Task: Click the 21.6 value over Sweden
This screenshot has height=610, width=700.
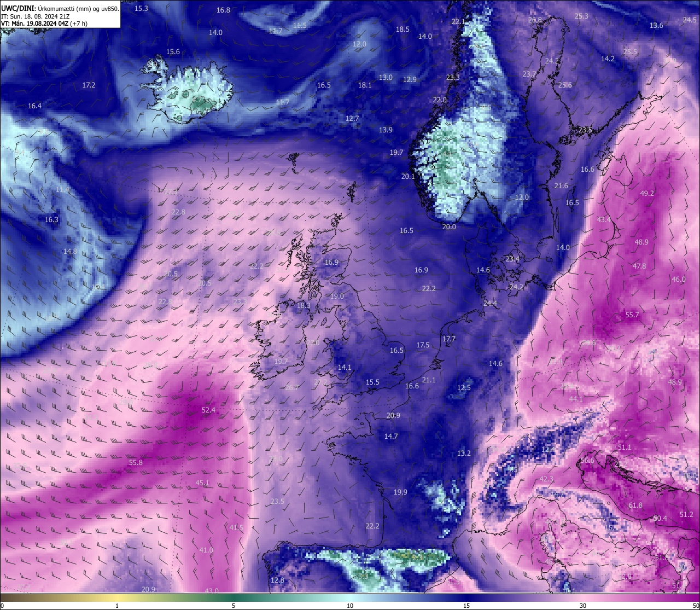Action: 561,185
